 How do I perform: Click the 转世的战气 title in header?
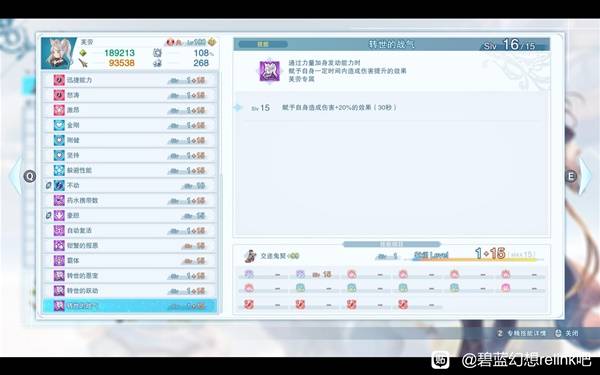tap(391, 44)
